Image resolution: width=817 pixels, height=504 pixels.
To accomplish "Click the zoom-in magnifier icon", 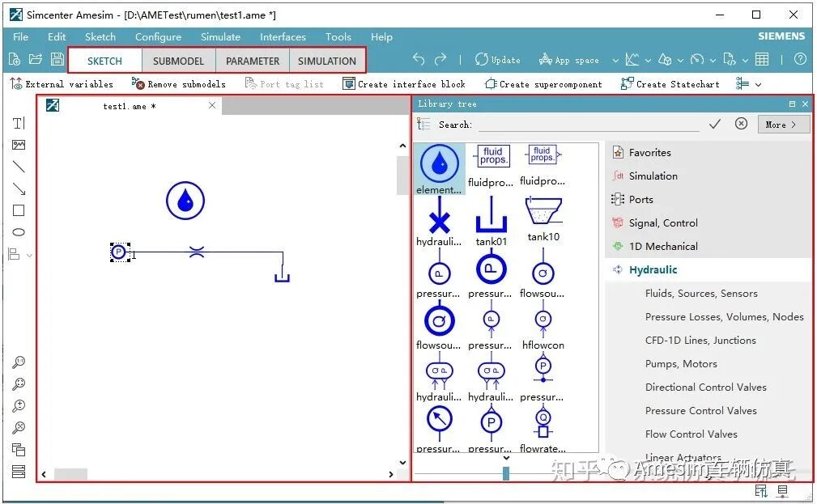I will pyautogui.click(x=19, y=405).
